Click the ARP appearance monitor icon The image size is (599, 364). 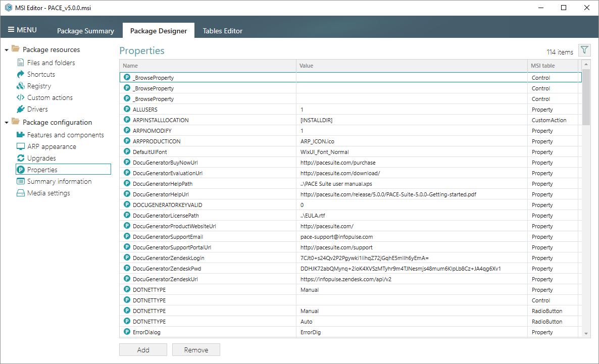click(x=21, y=147)
